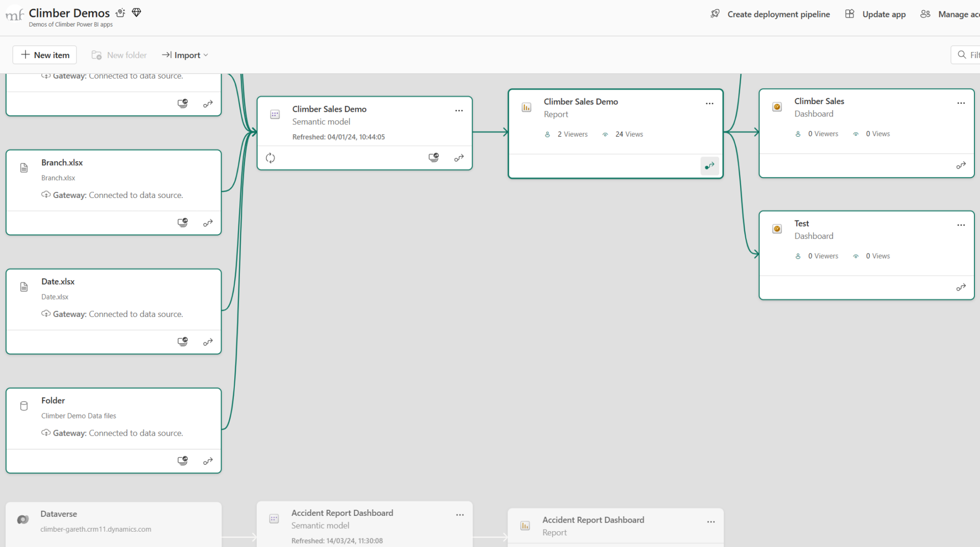The height and width of the screenshot is (547, 980).
Task: Open impact analysis on the Test dashboard
Action: 962,287
